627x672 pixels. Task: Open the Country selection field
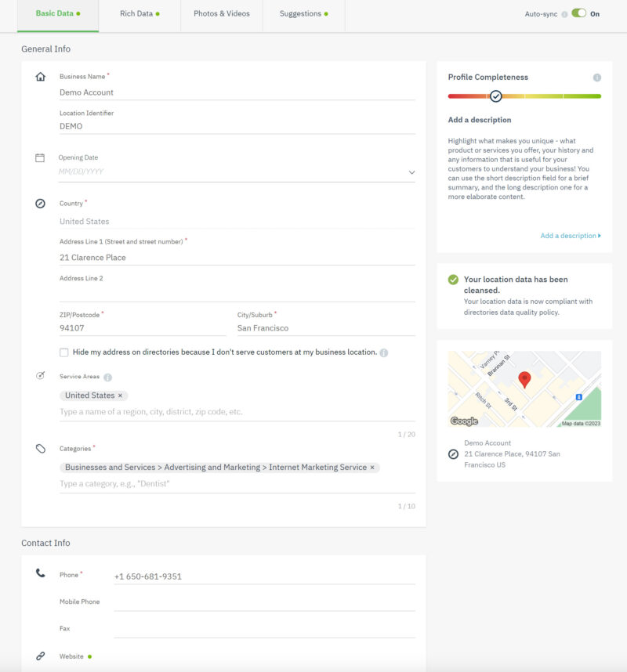[237, 222]
